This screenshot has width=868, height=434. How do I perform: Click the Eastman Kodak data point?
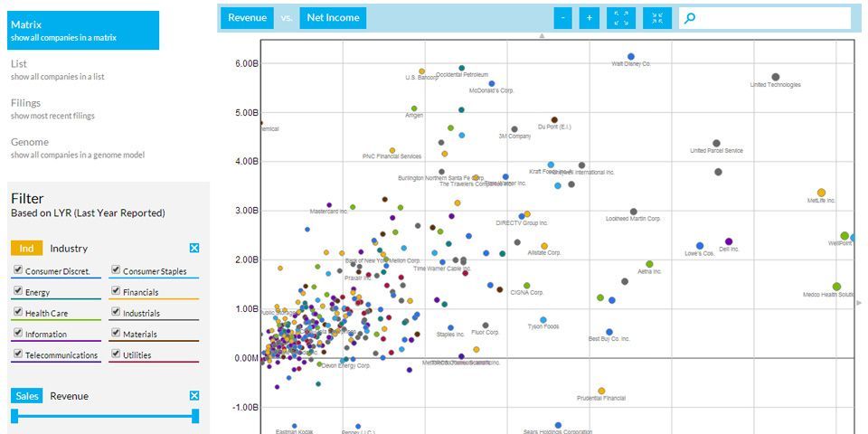[295, 426]
